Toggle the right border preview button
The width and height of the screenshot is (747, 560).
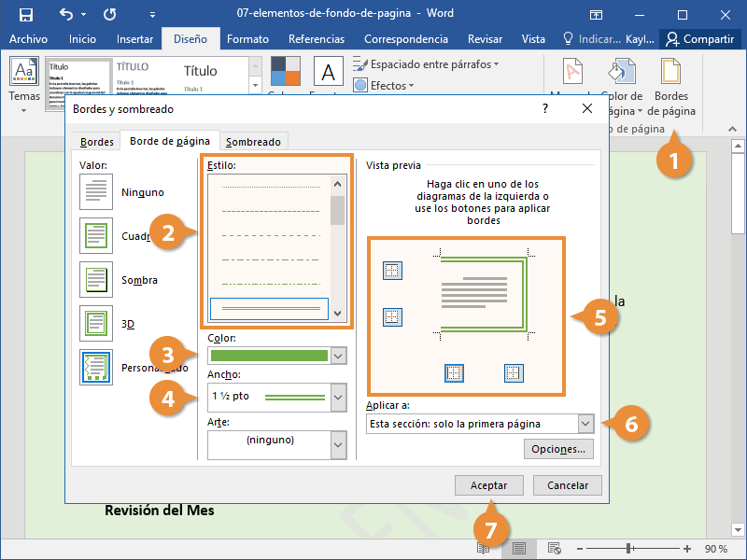point(513,372)
